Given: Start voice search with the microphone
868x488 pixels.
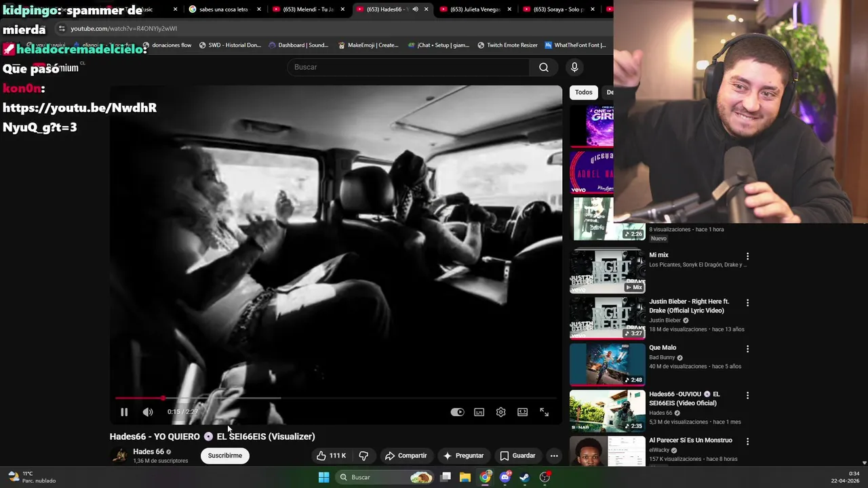Looking at the screenshot, I should [x=574, y=67].
